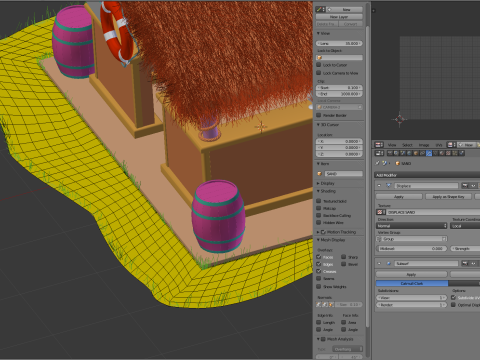This screenshot has height=360, width=480.
Task: Open the Properties editor type selector icon
Action: pos(379,153)
